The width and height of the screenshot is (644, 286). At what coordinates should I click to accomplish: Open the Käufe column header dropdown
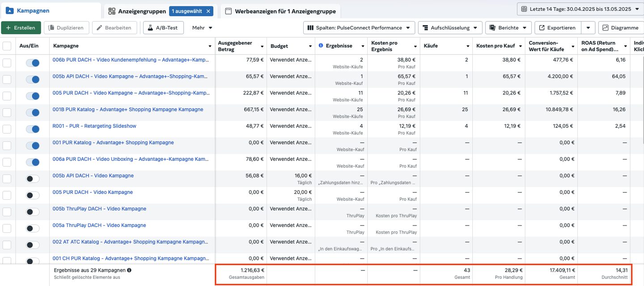pos(467,46)
